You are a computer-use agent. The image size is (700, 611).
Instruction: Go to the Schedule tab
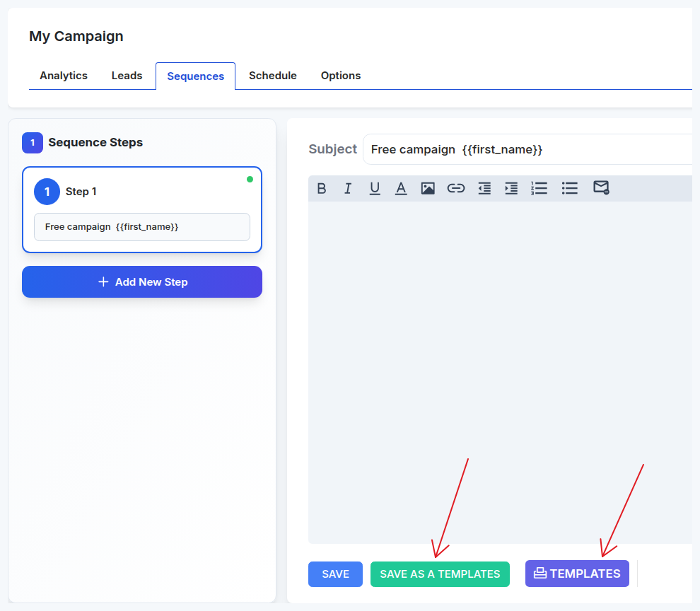pyautogui.click(x=272, y=76)
